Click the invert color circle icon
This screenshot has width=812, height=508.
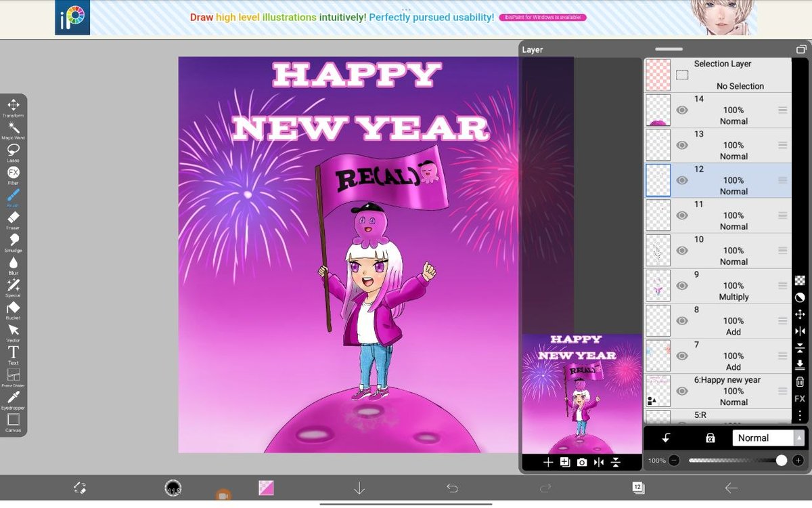click(800, 297)
